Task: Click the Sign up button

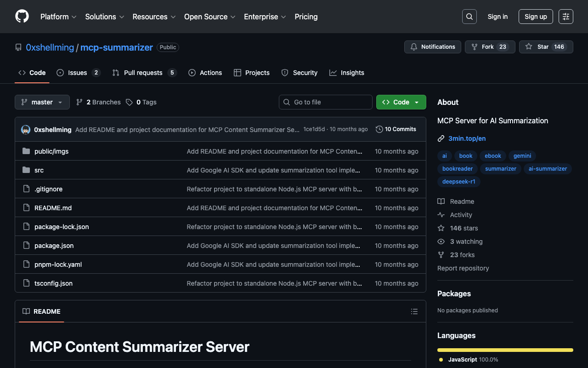Action: point(536,17)
